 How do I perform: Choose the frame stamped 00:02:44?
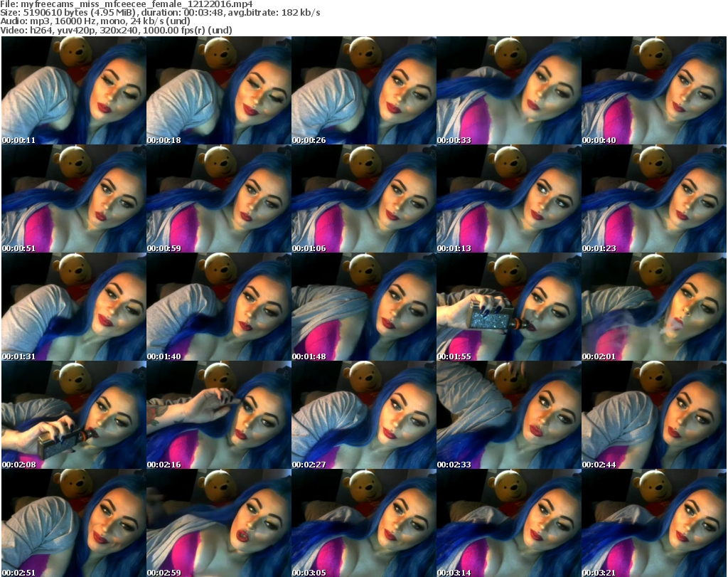(x=654, y=415)
